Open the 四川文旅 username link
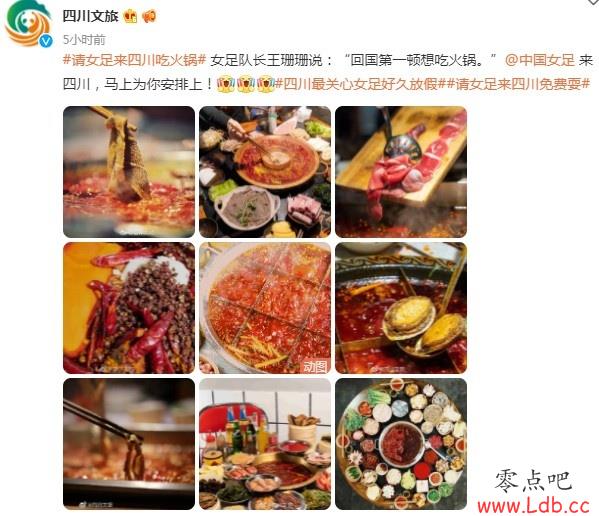 click(x=91, y=16)
